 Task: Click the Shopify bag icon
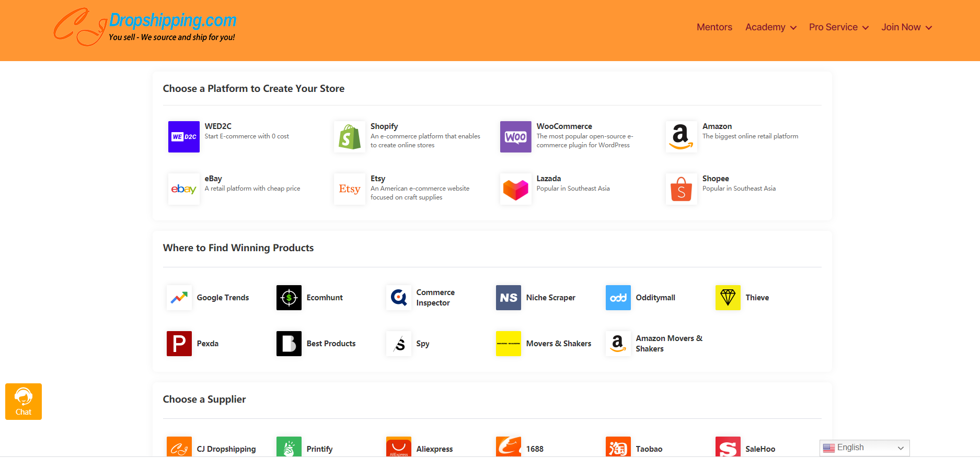[349, 137]
